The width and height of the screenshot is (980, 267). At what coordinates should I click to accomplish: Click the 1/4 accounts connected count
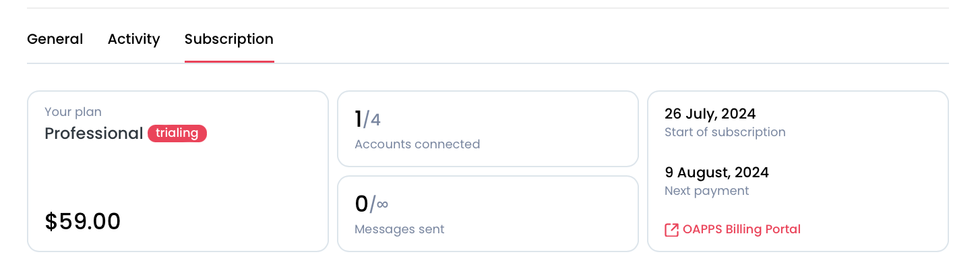tap(368, 119)
